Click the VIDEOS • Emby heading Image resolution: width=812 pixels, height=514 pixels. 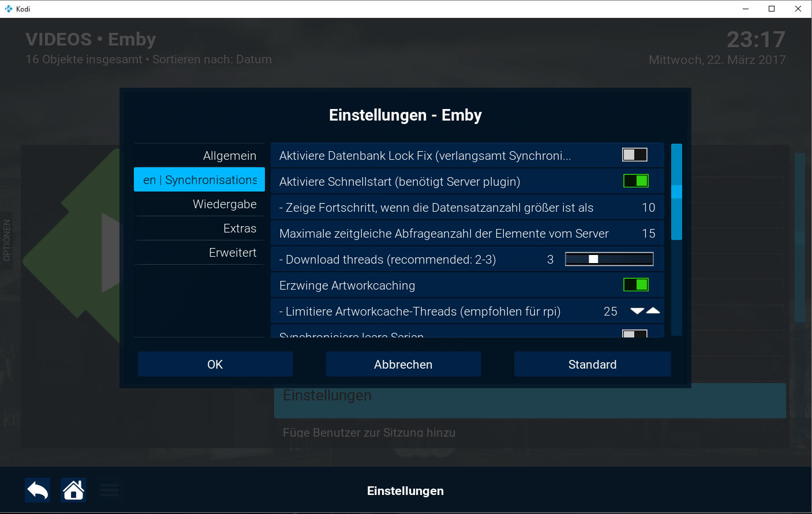click(91, 39)
